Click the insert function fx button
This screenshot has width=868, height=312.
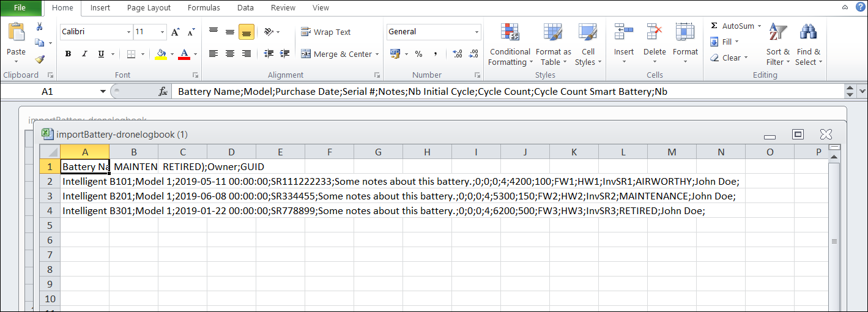coord(163,91)
